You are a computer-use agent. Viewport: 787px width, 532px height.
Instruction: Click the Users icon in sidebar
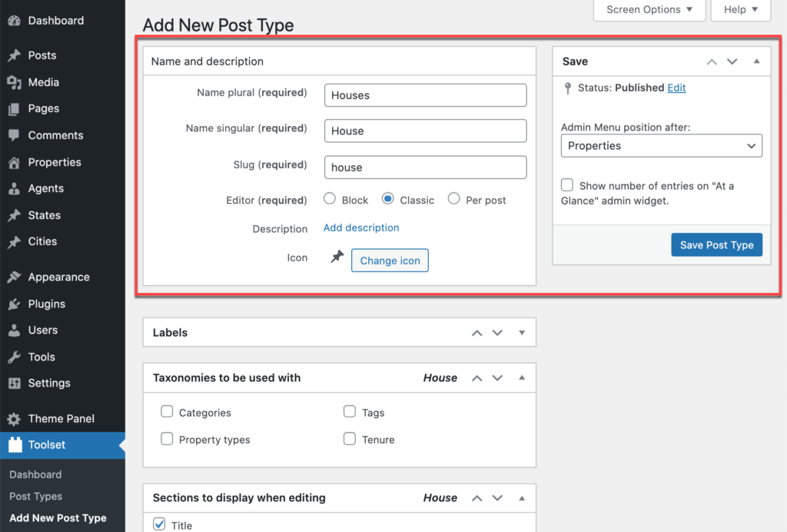pos(14,331)
